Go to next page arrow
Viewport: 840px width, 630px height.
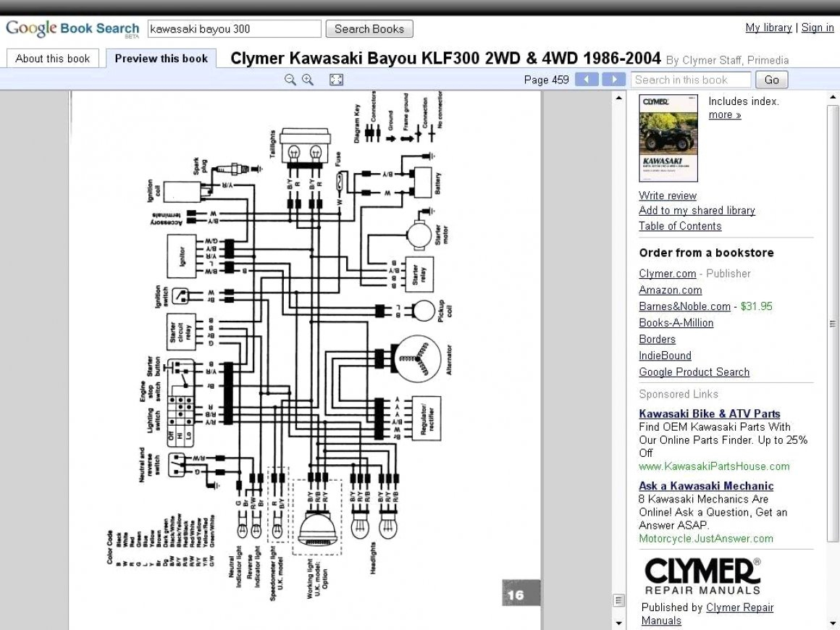click(613, 80)
